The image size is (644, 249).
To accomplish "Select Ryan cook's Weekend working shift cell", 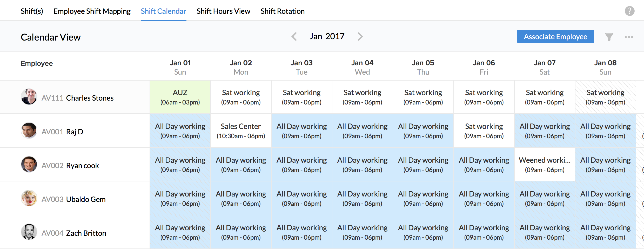I will (545, 165).
